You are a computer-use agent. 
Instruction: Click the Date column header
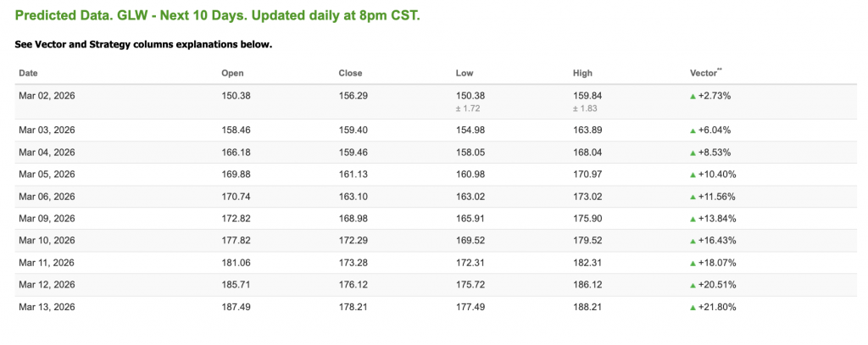click(x=28, y=74)
